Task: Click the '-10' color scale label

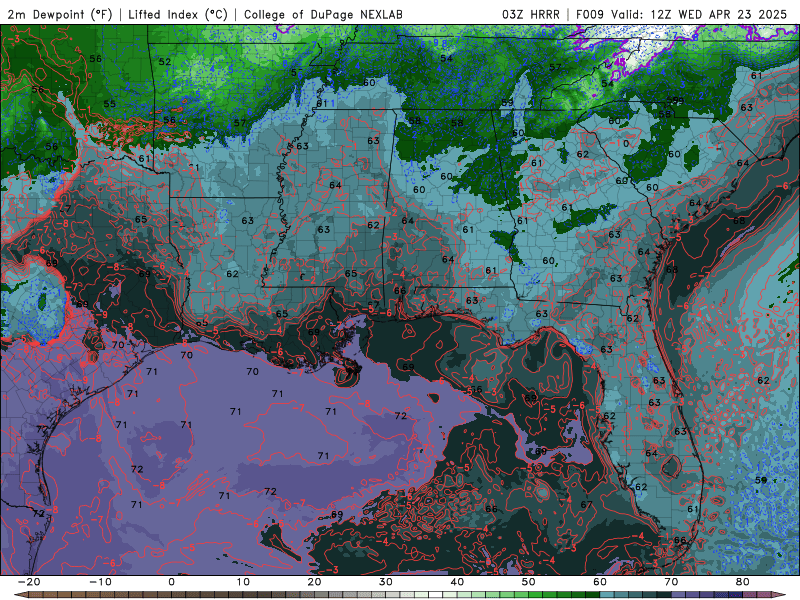Action: [100, 582]
